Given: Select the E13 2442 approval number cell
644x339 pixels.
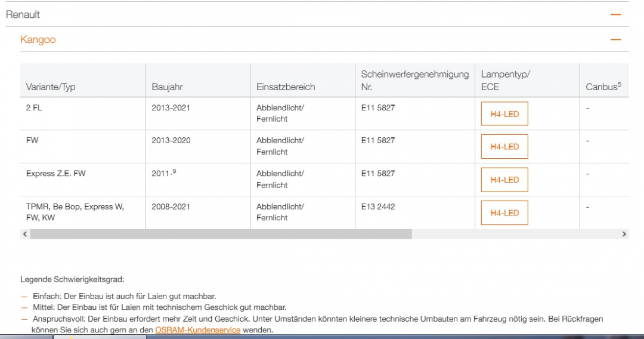Looking at the screenshot, I should coord(378,207).
